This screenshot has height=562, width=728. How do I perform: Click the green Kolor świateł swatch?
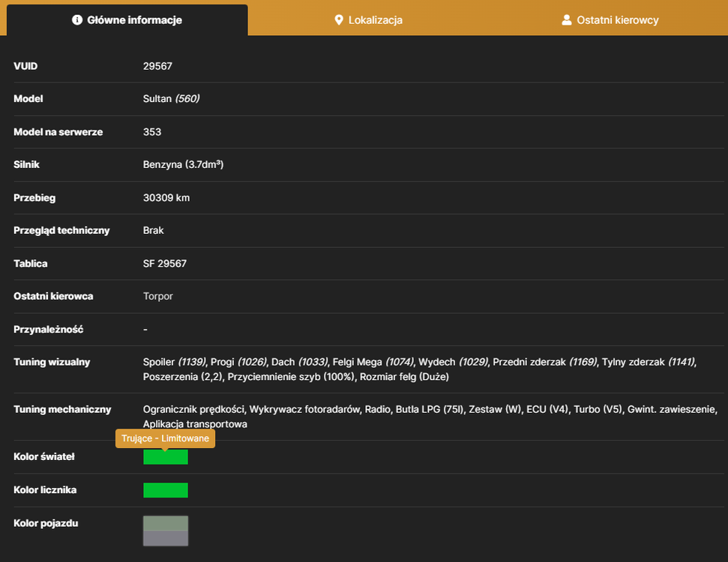coord(166,457)
